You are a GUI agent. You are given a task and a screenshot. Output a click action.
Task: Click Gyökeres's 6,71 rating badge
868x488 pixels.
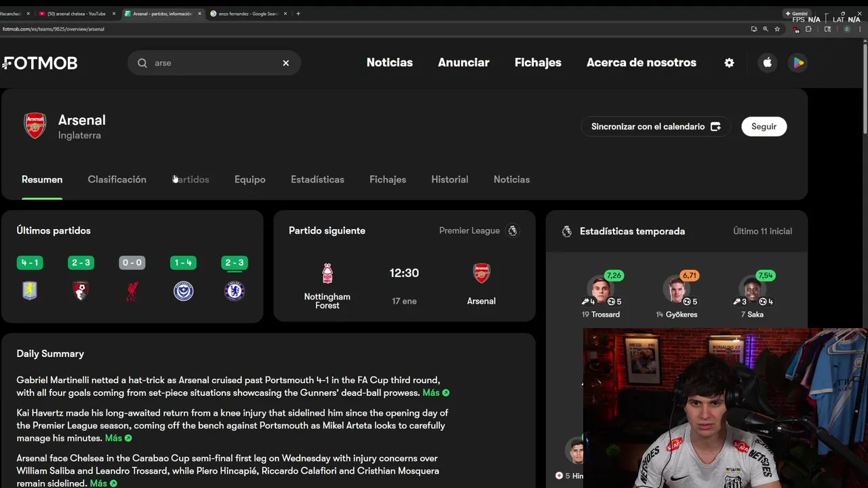pyautogui.click(x=690, y=276)
